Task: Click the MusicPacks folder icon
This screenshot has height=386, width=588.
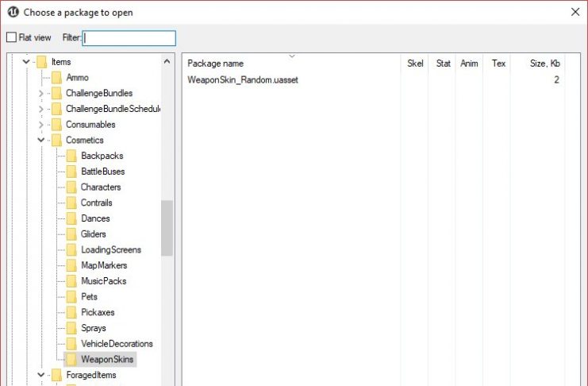Action: (x=71, y=281)
